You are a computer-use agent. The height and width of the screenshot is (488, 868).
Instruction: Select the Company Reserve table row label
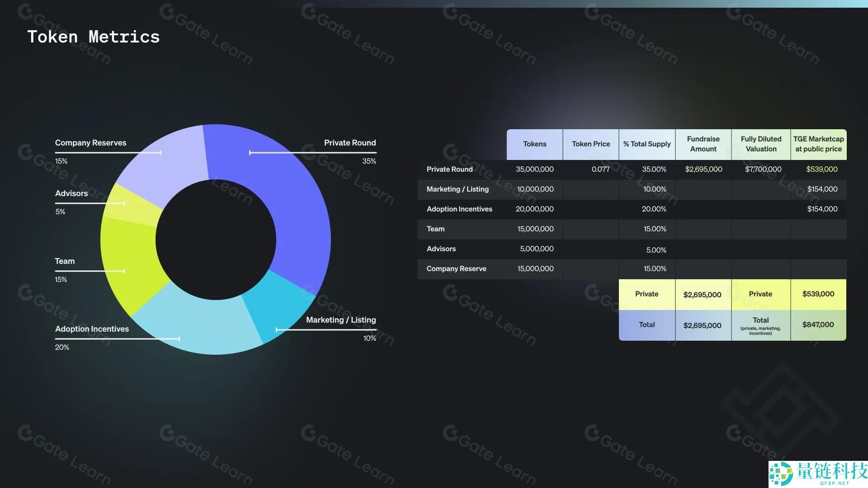pos(456,269)
